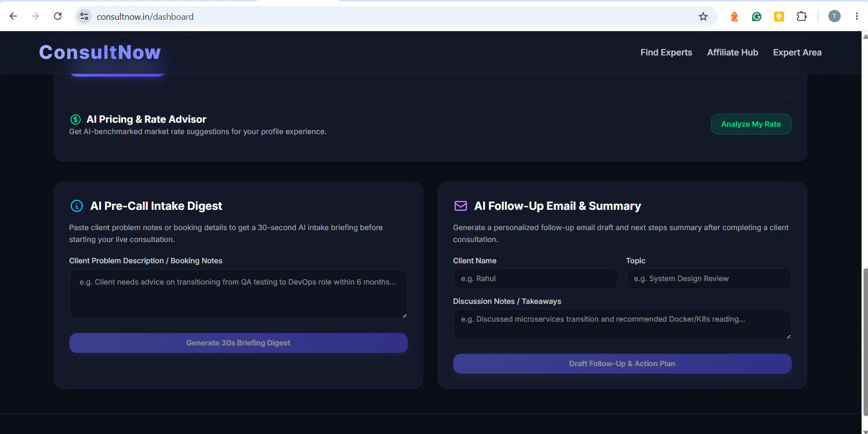Go back using the browser back arrow
868x434 pixels.
tap(13, 16)
